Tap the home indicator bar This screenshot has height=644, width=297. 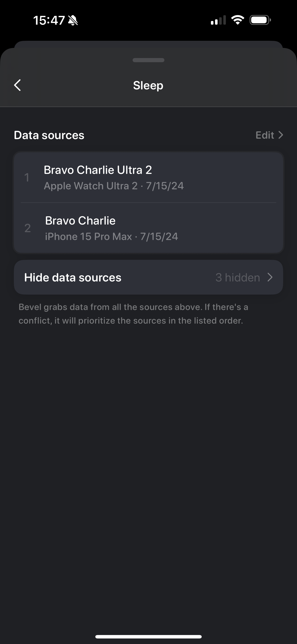[x=148, y=637]
